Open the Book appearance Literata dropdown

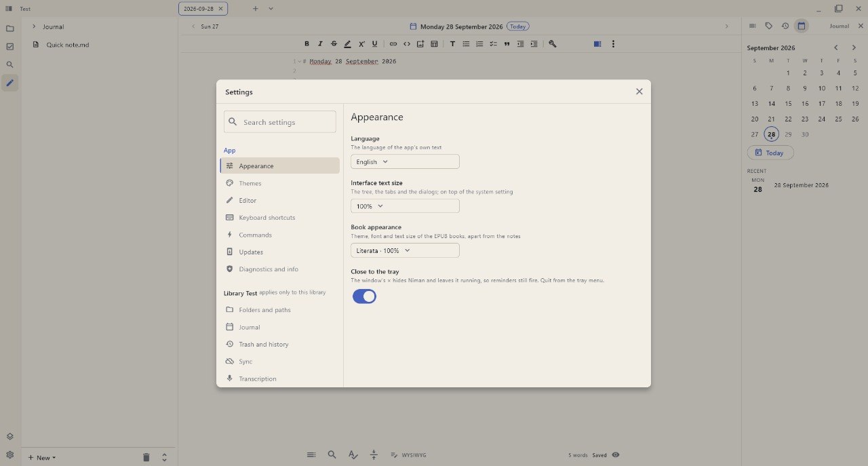click(405, 250)
